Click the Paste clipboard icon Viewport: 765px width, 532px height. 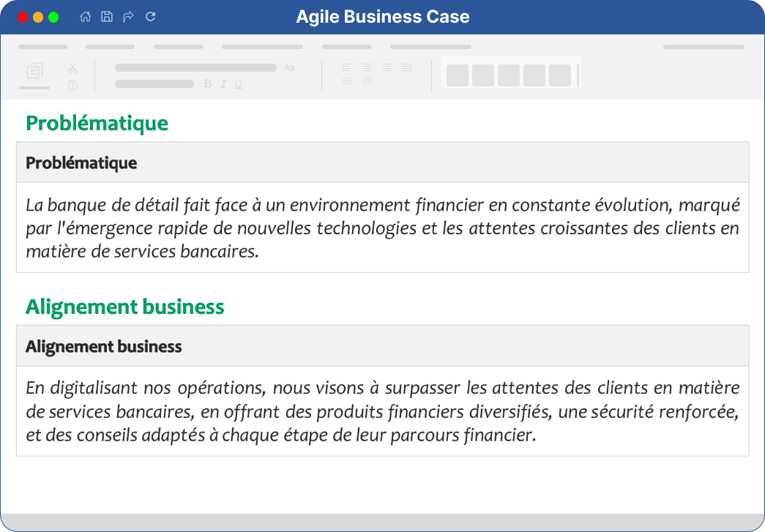(72, 86)
